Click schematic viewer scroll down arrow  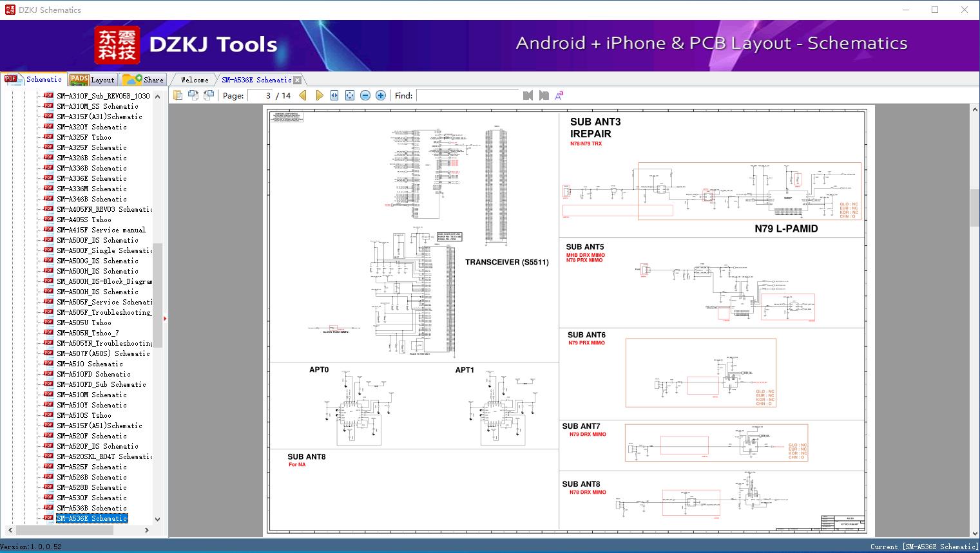click(x=975, y=533)
